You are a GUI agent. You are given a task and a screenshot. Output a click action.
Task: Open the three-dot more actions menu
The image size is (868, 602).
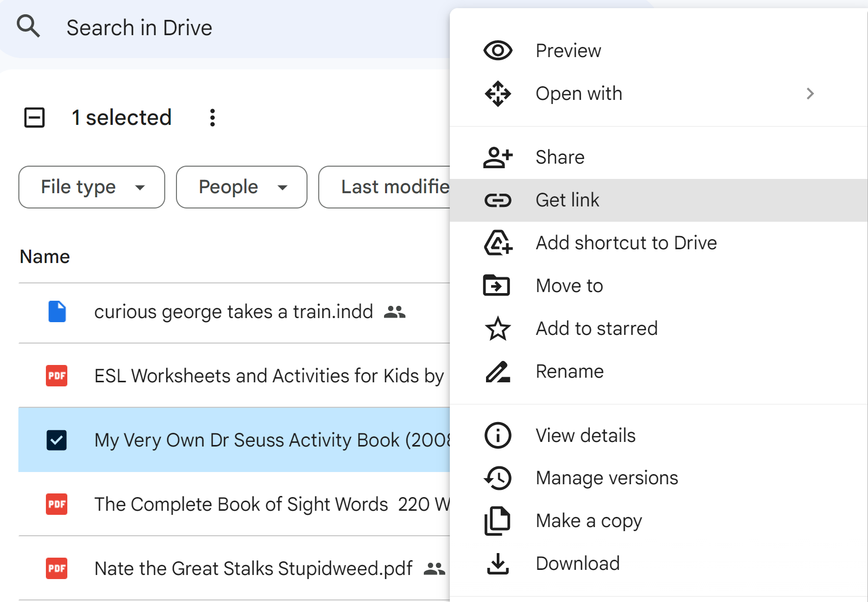pyautogui.click(x=212, y=118)
